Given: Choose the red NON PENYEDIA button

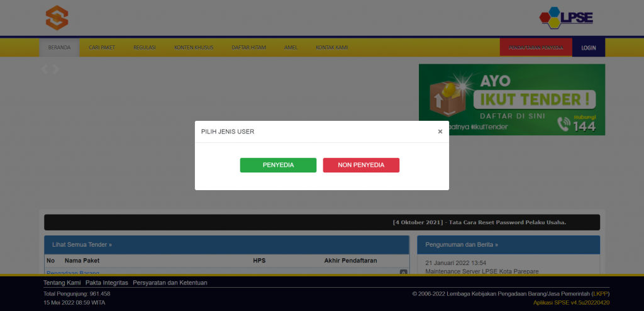Looking at the screenshot, I should tap(361, 165).
